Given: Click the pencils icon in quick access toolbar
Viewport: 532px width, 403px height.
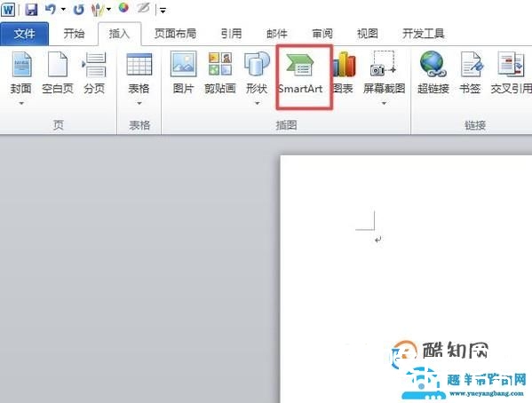Looking at the screenshot, I should 98,10.
